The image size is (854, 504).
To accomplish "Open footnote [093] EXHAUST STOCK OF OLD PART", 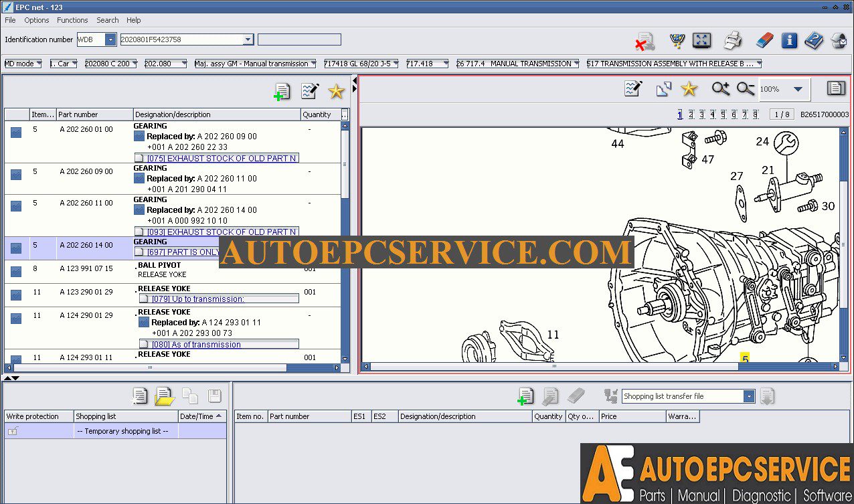I will pyautogui.click(x=216, y=232).
